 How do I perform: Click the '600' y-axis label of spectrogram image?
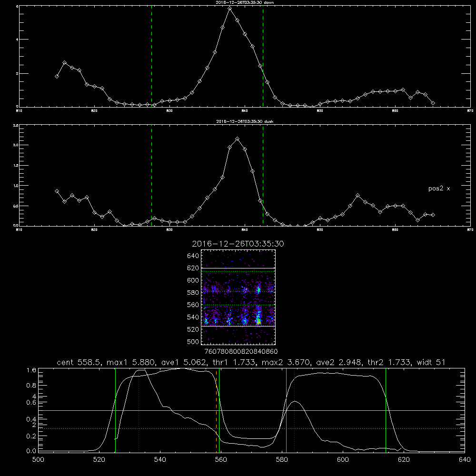coord(193,280)
